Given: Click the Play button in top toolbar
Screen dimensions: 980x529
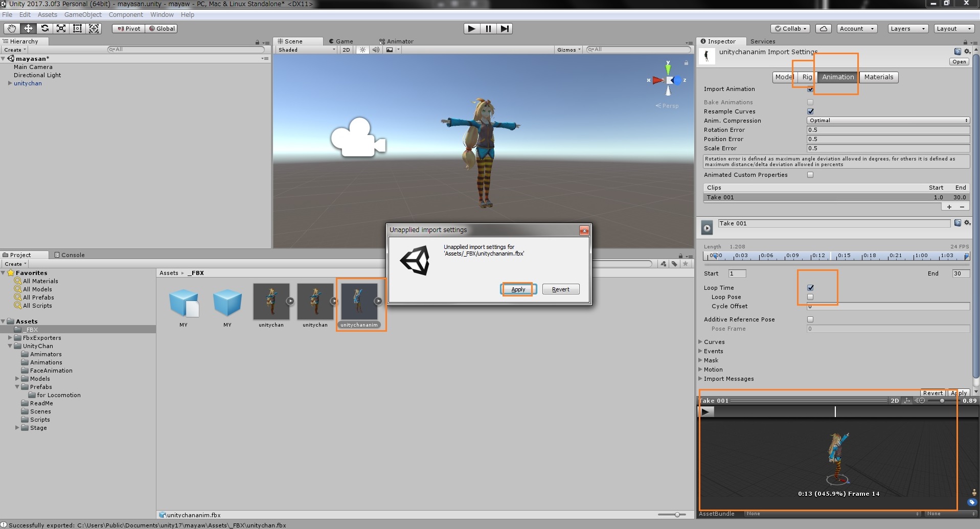Looking at the screenshot, I should (471, 29).
